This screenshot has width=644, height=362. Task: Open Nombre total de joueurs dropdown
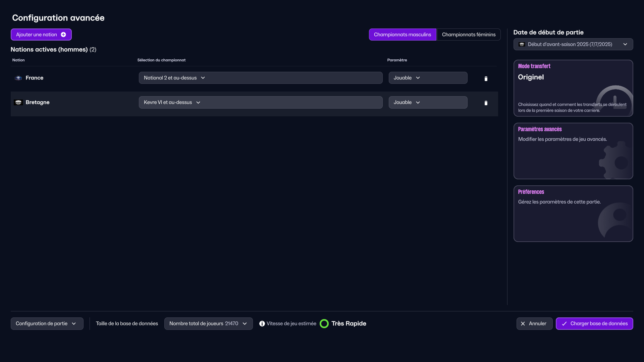click(x=208, y=323)
